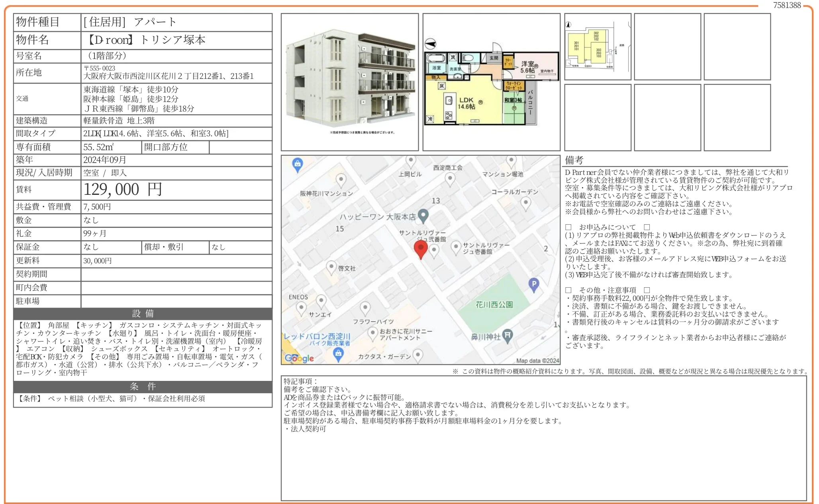Expand the 設備 section header
This screenshot has height=504, width=819.
pyautogui.click(x=142, y=314)
